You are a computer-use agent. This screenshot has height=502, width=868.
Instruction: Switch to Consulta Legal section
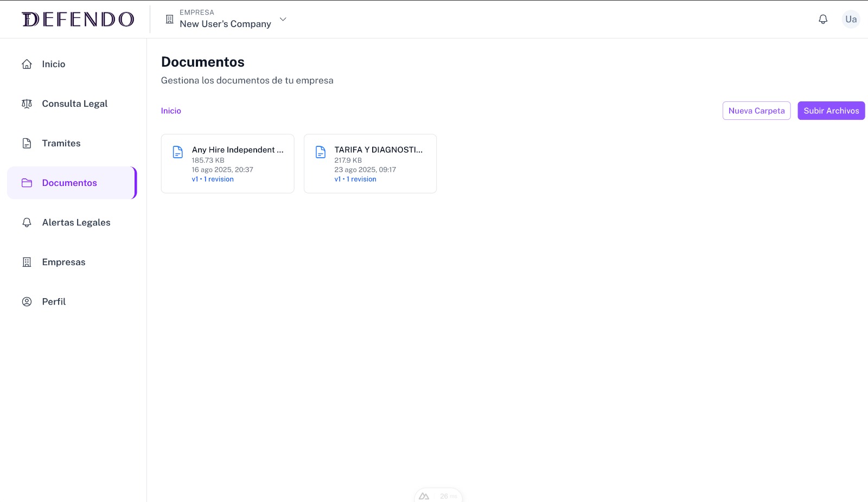coord(75,104)
